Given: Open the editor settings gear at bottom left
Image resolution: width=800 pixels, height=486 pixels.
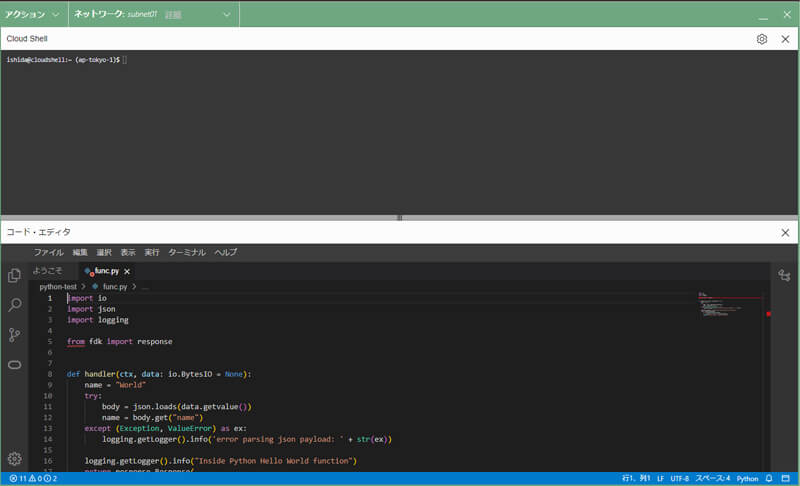Looking at the screenshot, I should pos(14,458).
